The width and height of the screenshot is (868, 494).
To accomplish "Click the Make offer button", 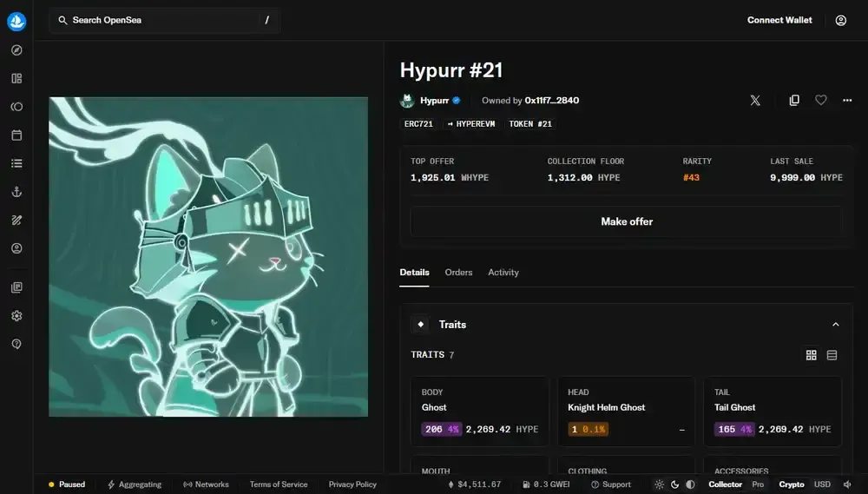I will coord(626,221).
